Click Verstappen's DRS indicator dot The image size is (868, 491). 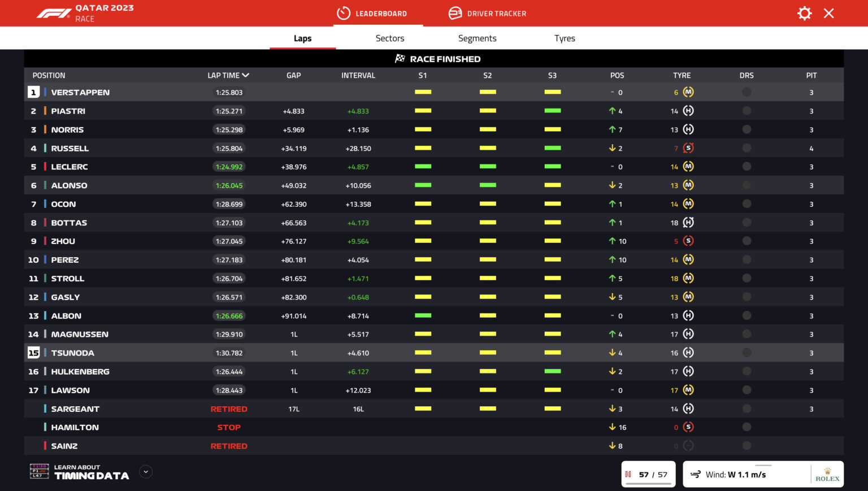coord(747,92)
